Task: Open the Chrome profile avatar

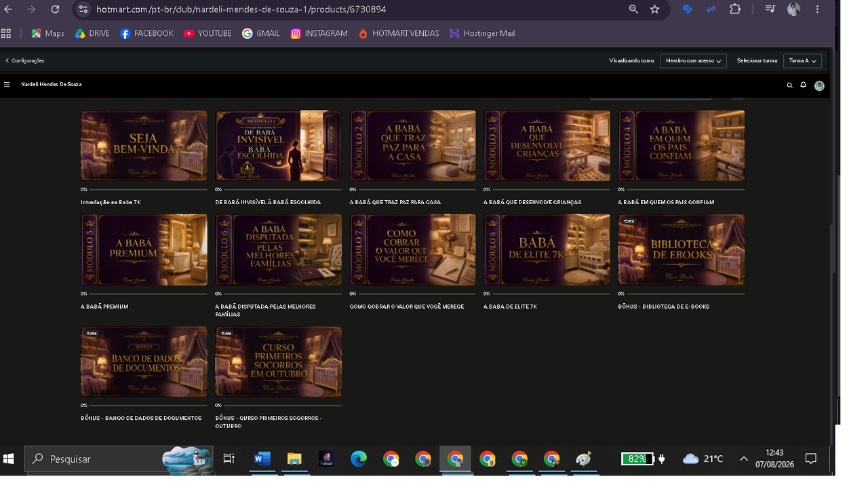Action: click(x=793, y=9)
